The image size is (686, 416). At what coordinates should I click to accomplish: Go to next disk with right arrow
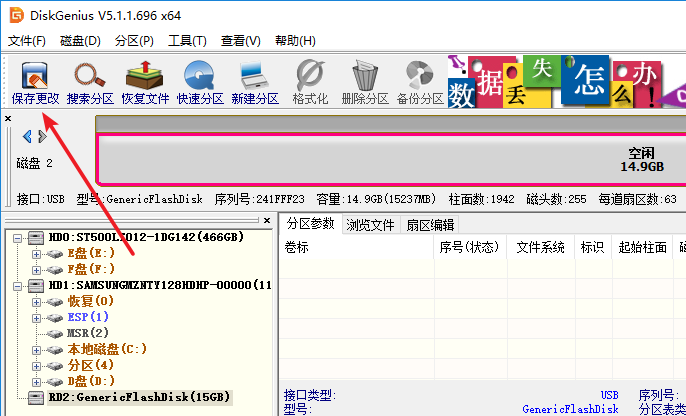click(42, 136)
